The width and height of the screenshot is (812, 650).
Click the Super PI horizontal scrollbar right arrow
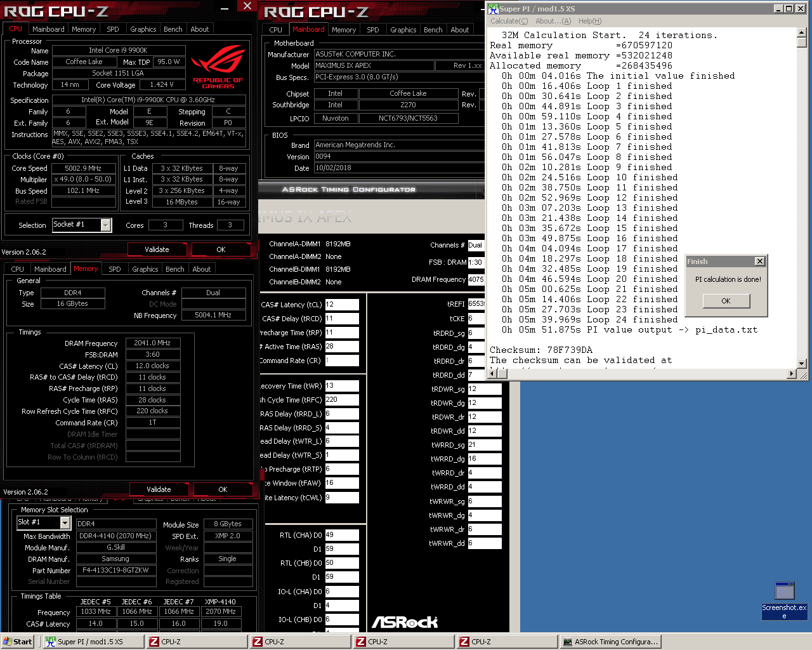pos(791,375)
